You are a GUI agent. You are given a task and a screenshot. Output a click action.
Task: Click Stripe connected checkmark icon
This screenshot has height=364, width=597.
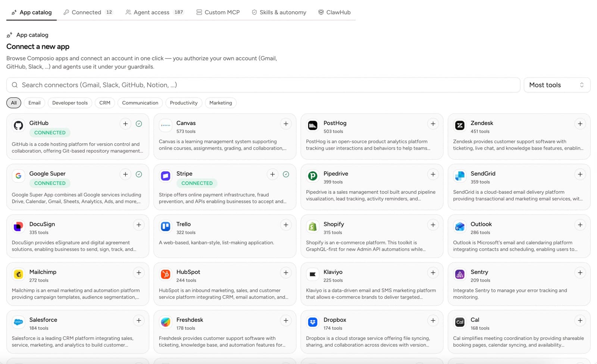[x=286, y=174]
